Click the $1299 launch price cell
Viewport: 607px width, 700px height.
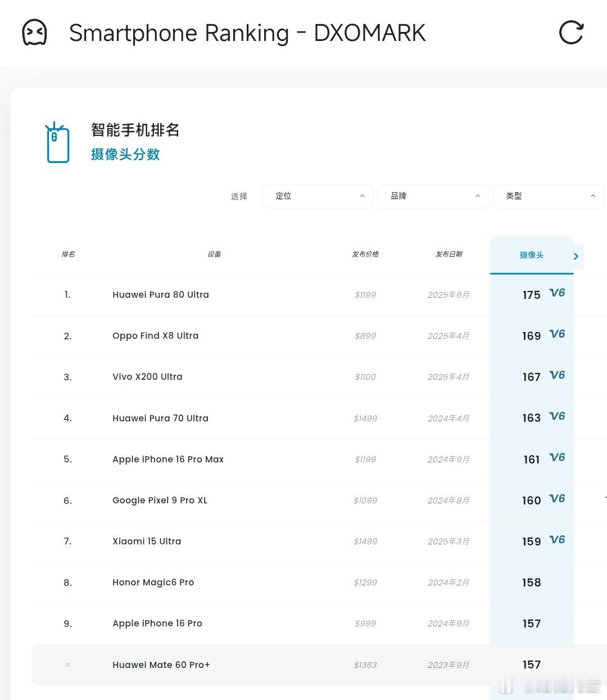pos(365,583)
